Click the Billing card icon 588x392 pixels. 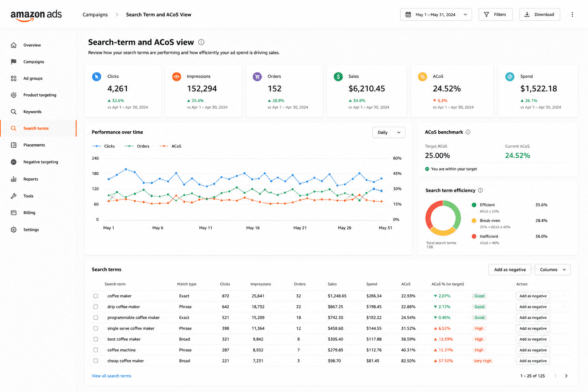tap(14, 213)
